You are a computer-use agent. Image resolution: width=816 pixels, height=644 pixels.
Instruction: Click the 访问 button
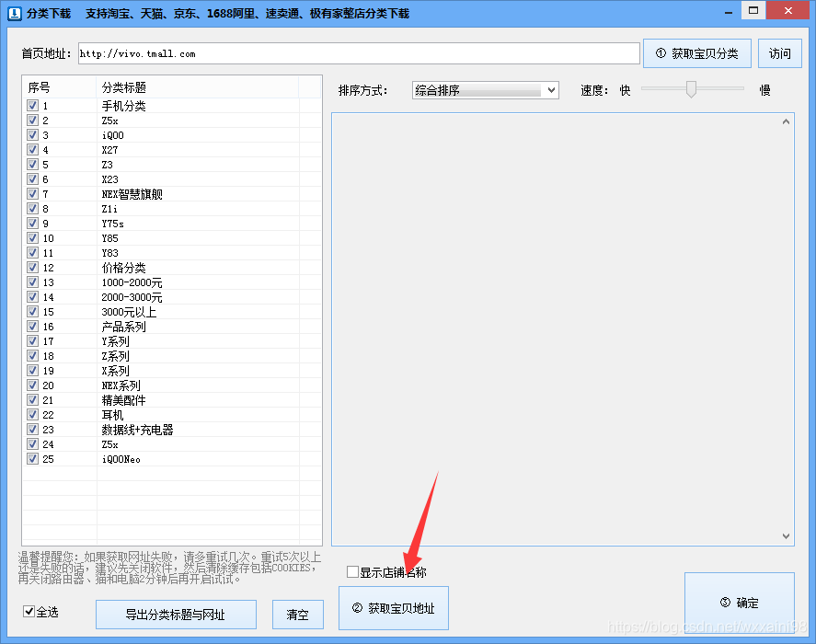point(779,53)
